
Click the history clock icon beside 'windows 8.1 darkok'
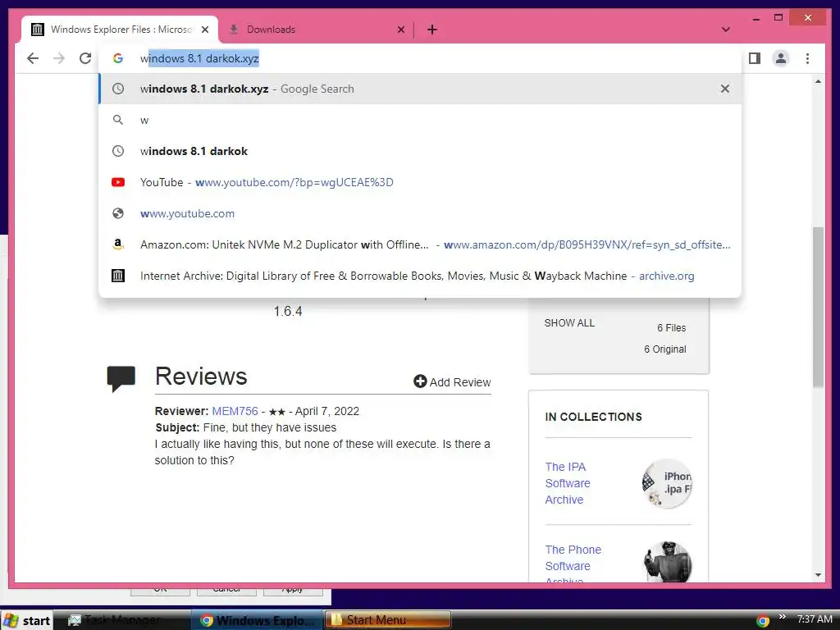[118, 151]
